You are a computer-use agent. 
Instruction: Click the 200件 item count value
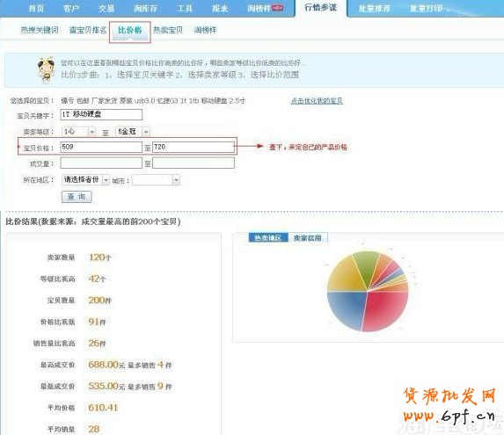click(x=99, y=301)
